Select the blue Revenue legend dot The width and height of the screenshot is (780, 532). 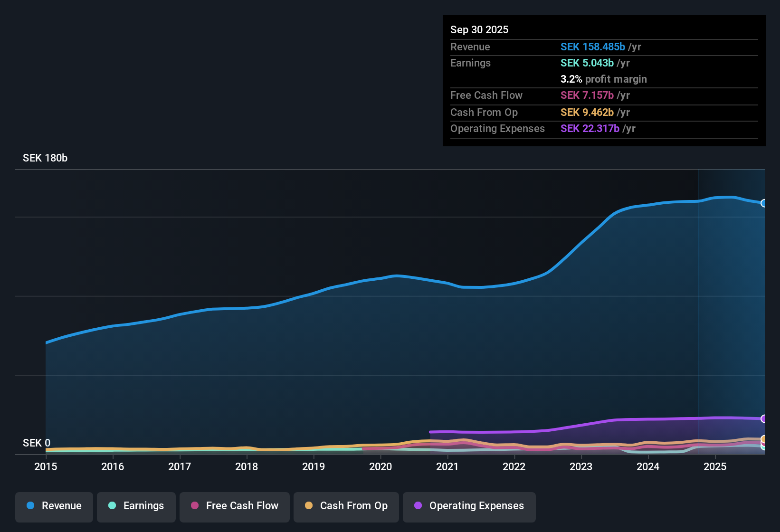[x=30, y=506]
